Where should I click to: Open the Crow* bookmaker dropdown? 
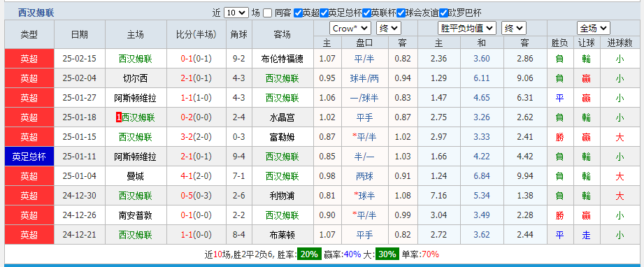[x=350, y=29]
